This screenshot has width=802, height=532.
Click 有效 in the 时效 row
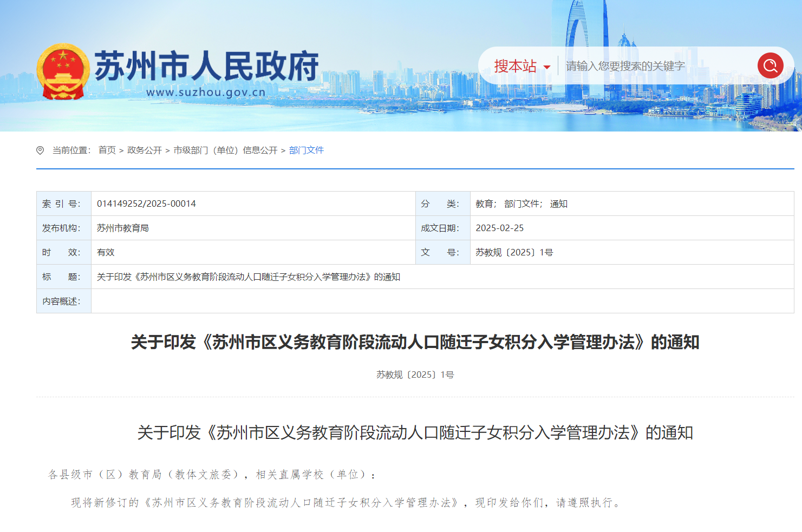pyautogui.click(x=106, y=253)
